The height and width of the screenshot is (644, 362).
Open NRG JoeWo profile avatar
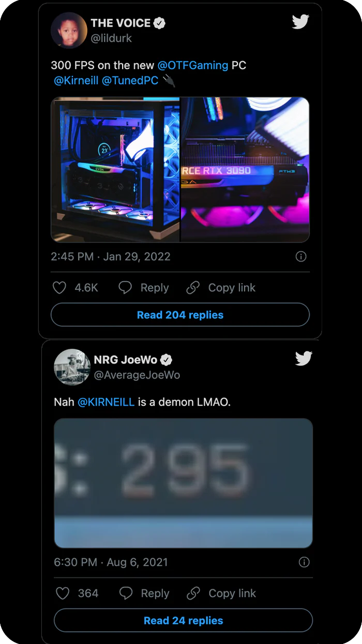tap(72, 367)
